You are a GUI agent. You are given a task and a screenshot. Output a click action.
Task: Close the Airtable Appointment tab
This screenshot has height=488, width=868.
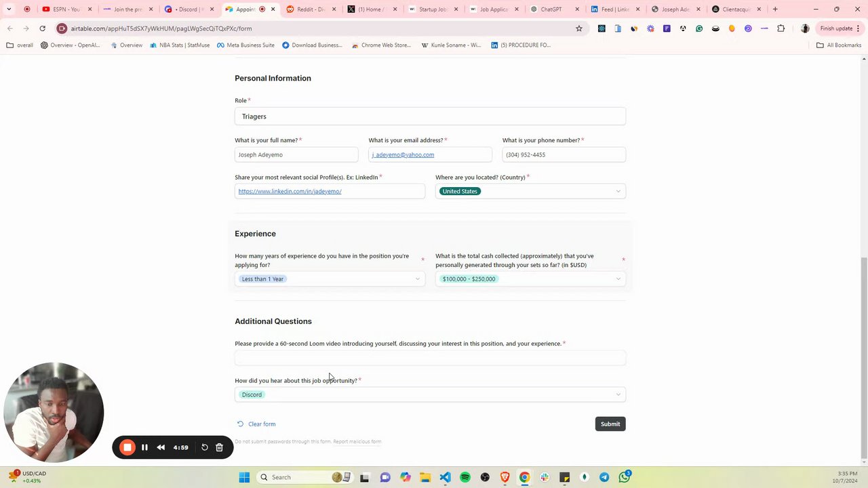273,9
